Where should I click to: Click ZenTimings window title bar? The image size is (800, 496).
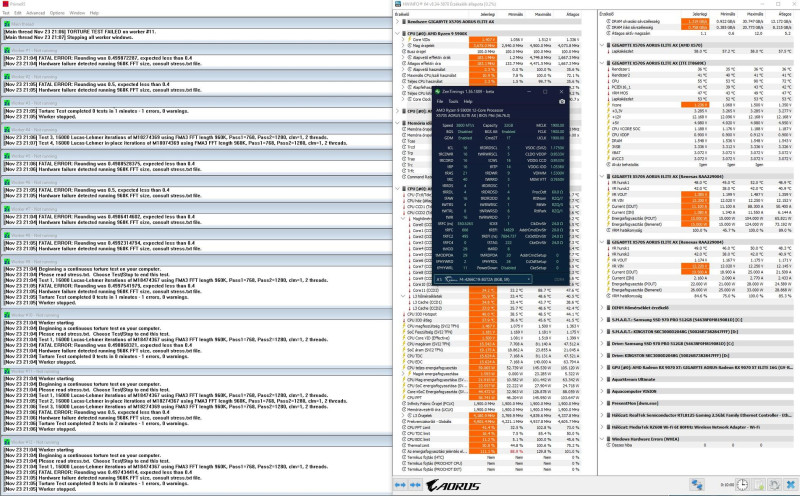(x=500, y=92)
